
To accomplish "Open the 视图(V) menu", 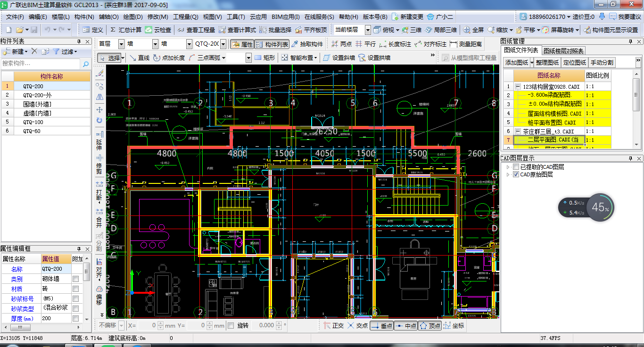I will pos(212,17).
